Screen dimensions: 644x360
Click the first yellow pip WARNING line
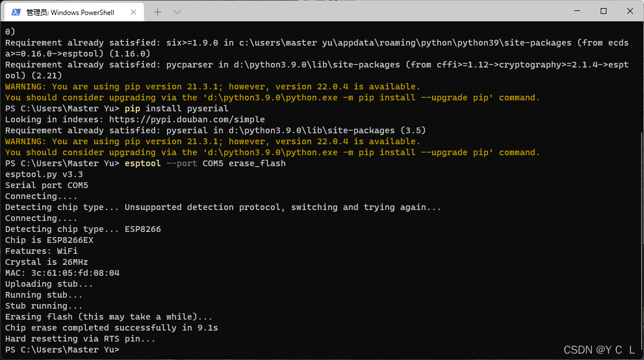point(213,87)
